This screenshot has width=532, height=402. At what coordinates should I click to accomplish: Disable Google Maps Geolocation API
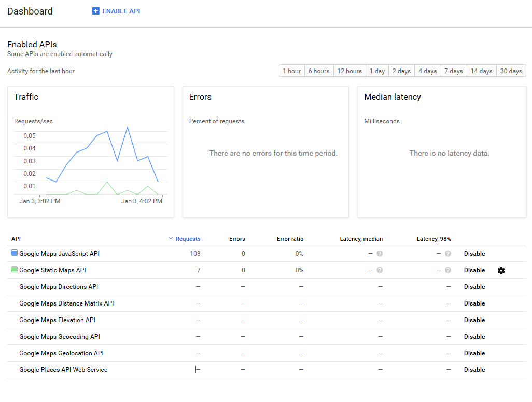pyautogui.click(x=474, y=353)
